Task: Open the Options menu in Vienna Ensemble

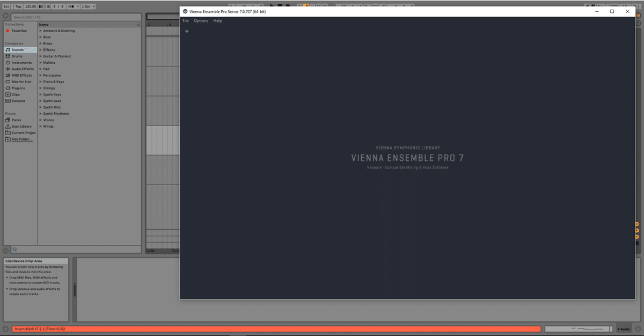Action: pyautogui.click(x=201, y=21)
